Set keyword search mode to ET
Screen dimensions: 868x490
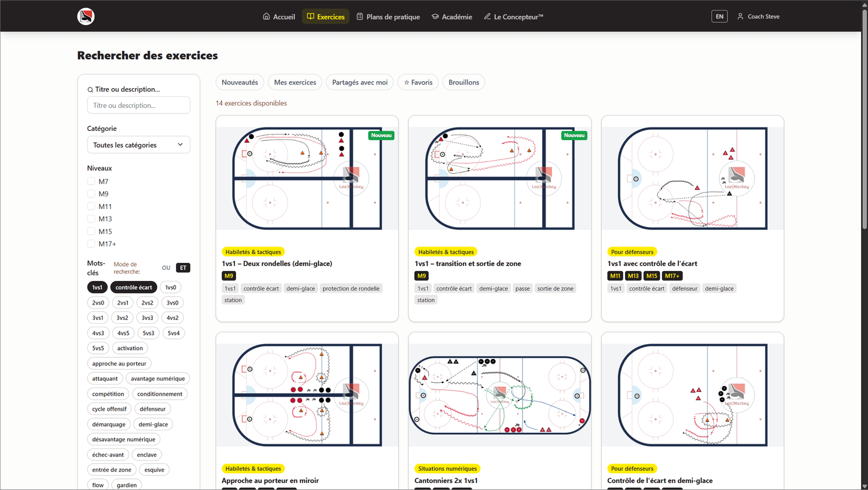(x=183, y=268)
